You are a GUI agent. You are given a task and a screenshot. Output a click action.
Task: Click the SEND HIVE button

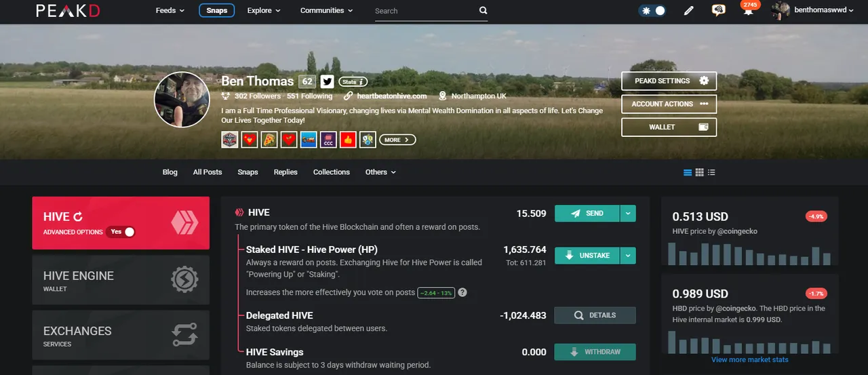pyautogui.click(x=587, y=214)
